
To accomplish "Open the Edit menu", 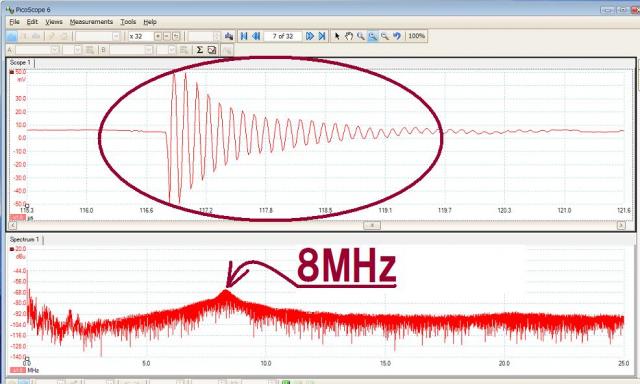I will click(x=32, y=22).
